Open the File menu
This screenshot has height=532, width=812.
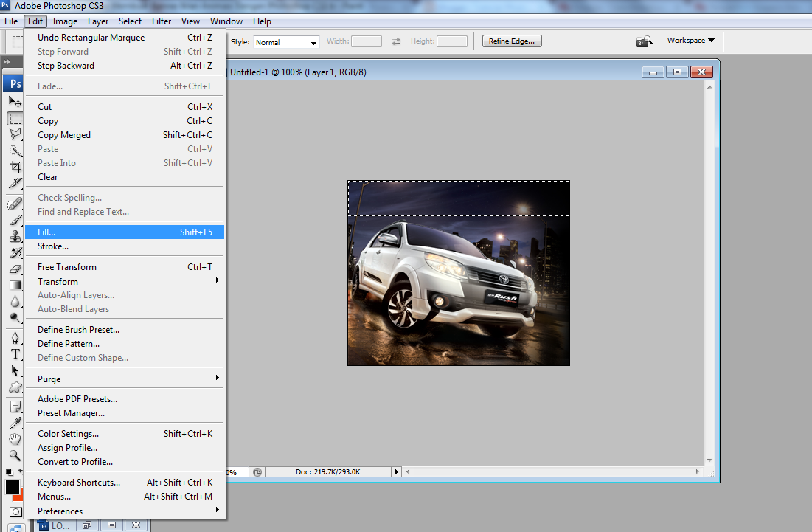pos(11,21)
